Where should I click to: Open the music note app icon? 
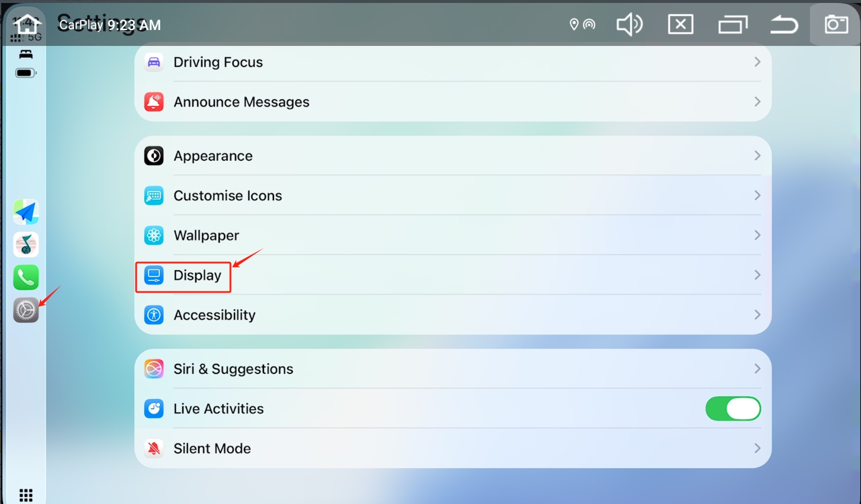click(26, 244)
